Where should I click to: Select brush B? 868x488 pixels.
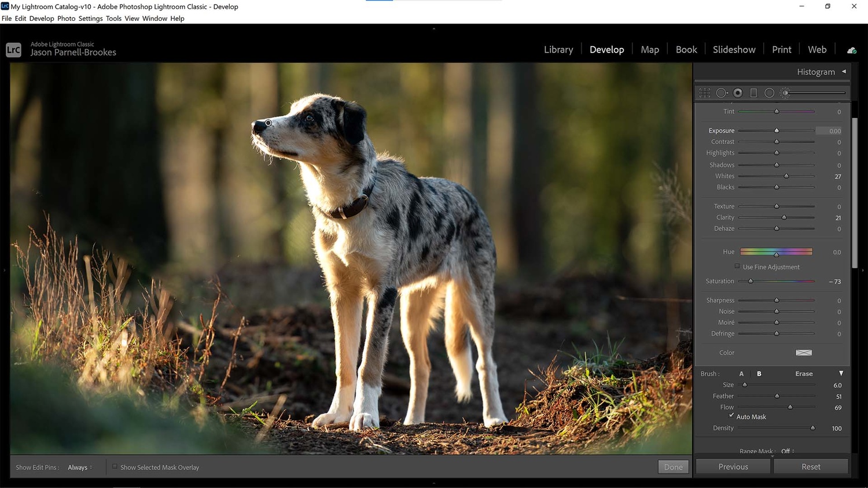(x=759, y=374)
